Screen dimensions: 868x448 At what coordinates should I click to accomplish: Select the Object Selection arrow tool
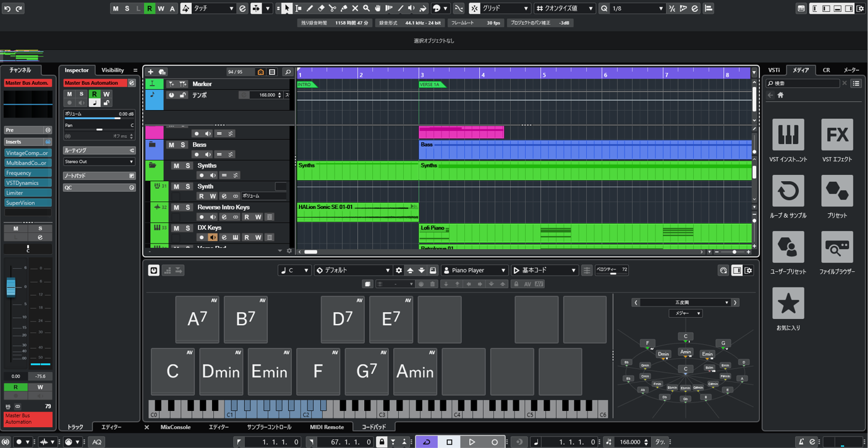coord(287,8)
